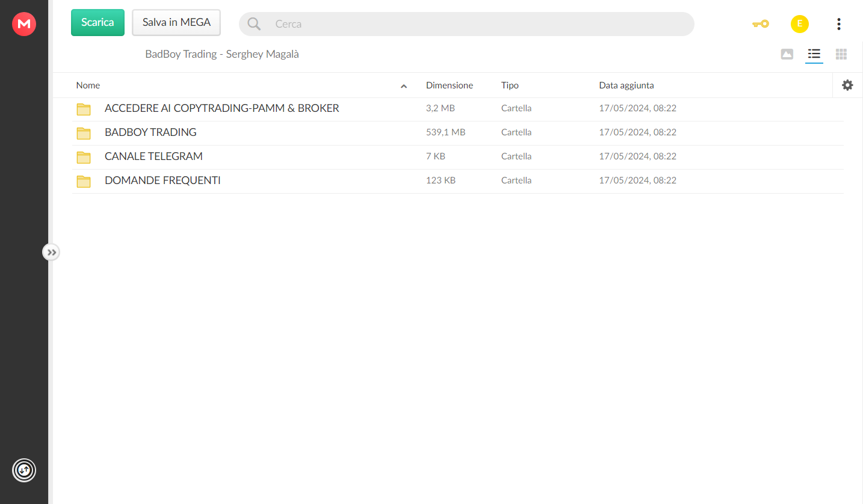This screenshot has height=504, width=863.
Task: Select the CANALE TELEGRAM folder icon
Action: tap(84, 157)
